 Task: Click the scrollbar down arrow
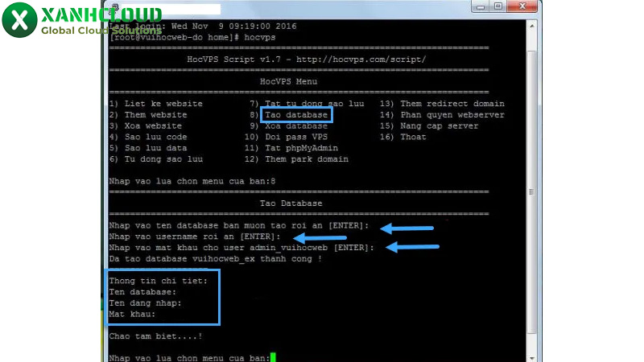click(x=531, y=357)
